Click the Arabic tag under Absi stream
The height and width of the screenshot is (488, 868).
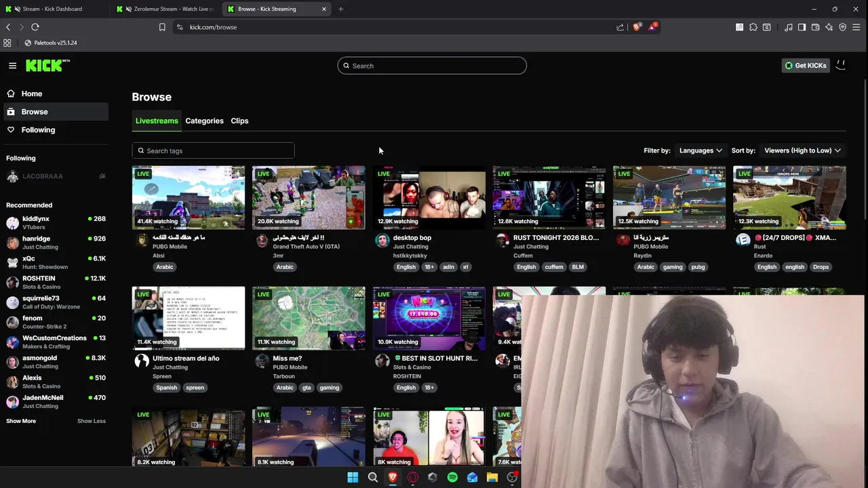pyautogui.click(x=165, y=267)
